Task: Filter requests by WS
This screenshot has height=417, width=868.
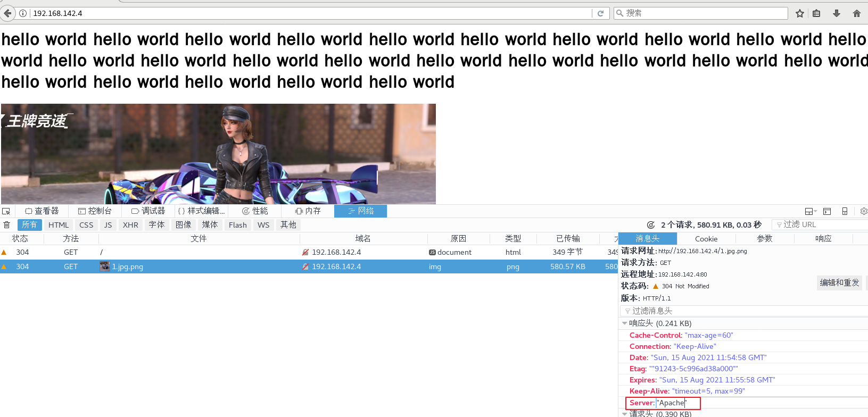Action: coord(263,225)
